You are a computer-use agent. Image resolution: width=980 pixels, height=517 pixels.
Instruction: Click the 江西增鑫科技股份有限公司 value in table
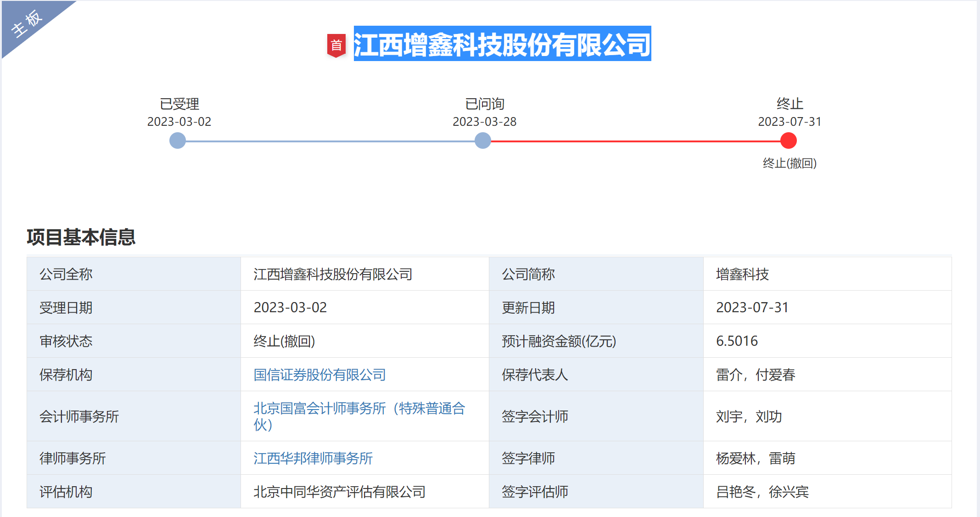pos(333,274)
